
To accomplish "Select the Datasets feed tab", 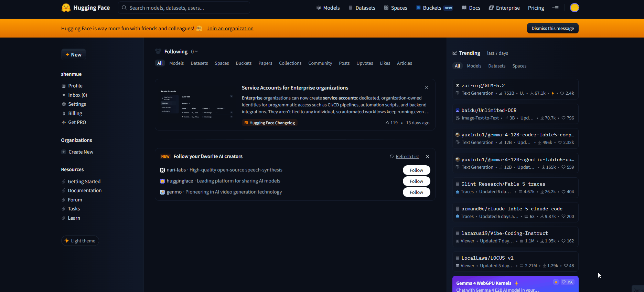I will (199, 63).
